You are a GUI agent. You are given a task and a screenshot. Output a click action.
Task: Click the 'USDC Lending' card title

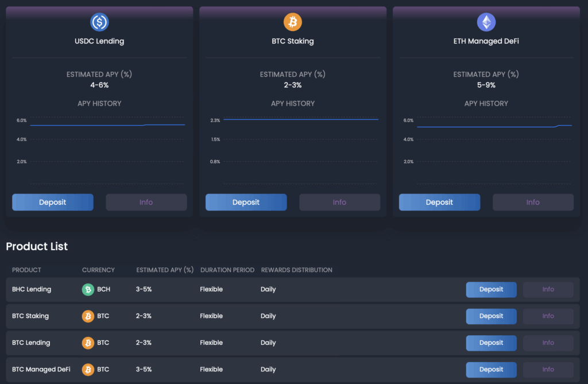(x=99, y=41)
